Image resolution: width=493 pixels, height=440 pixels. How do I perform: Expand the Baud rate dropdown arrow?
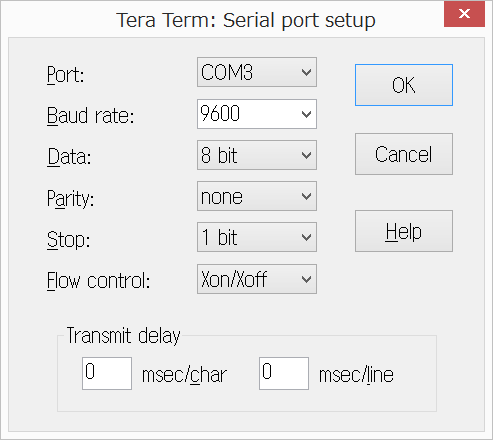(306, 114)
